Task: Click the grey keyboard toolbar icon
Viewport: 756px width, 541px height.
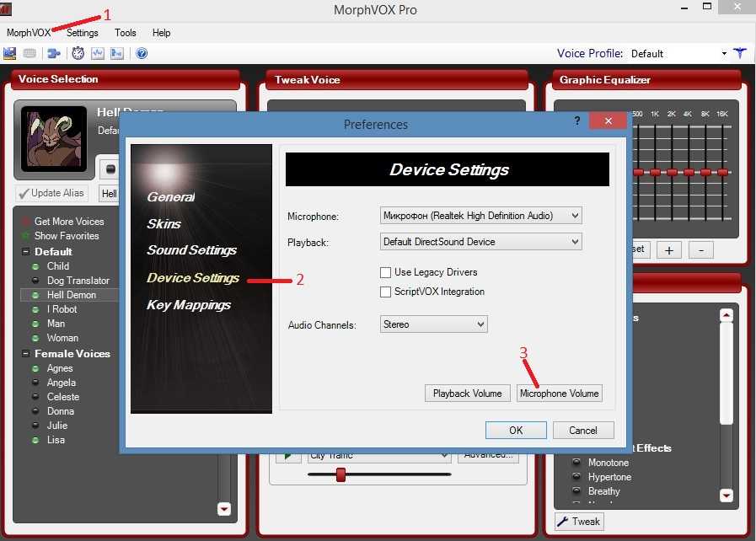Action: point(29,54)
